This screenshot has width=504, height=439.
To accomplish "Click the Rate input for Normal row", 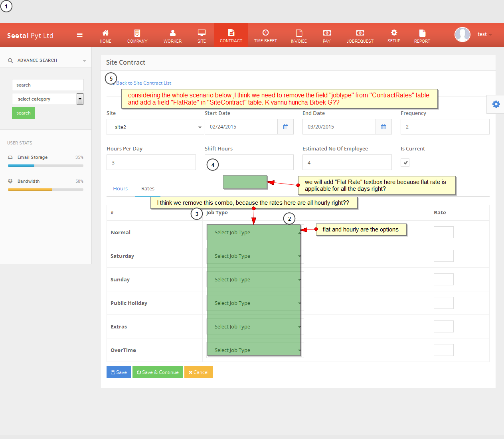I will pyautogui.click(x=444, y=232).
